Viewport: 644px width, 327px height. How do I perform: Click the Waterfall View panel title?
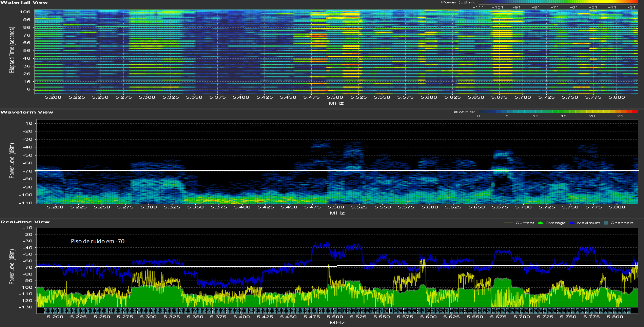(24, 2)
